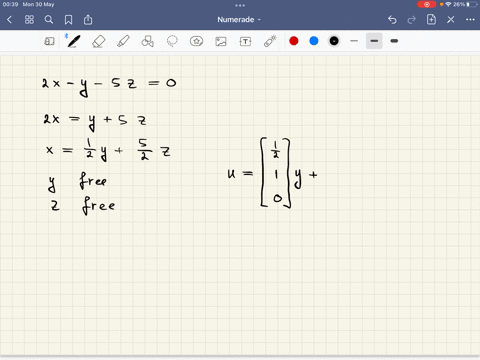Select the Pen tool

[x=73, y=41]
